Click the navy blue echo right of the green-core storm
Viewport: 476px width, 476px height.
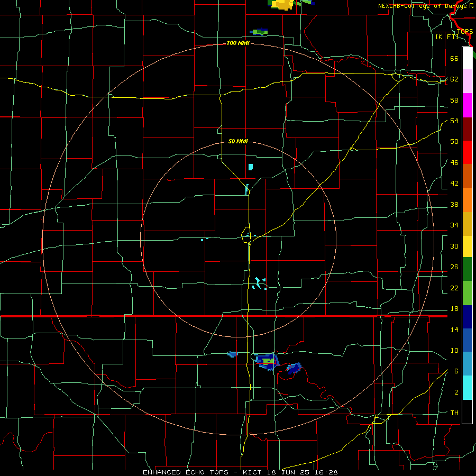(x=294, y=368)
